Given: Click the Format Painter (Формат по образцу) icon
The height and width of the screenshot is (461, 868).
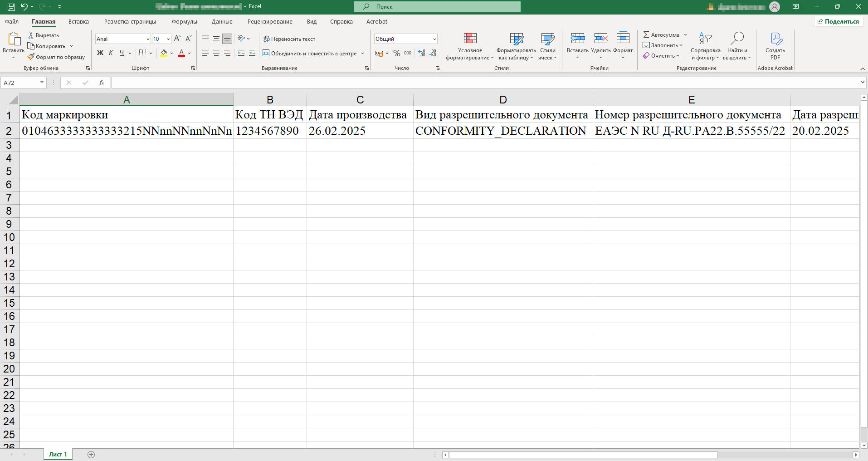Looking at the screenshot, I should (x=31, y=57).
